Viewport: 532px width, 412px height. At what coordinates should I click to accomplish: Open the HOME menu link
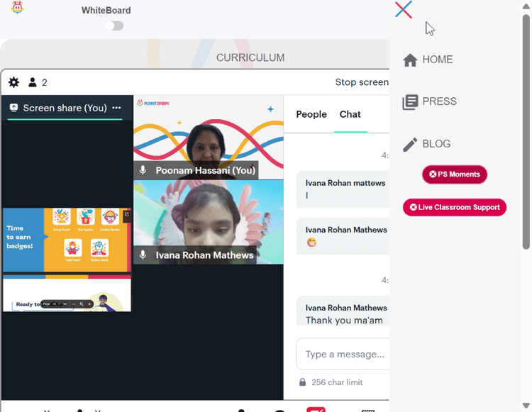pyautogui.click(x=438, y=60)
